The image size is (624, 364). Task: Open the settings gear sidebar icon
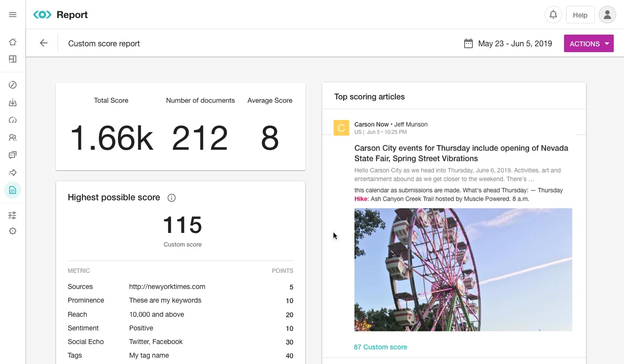[x=13, y=231]
